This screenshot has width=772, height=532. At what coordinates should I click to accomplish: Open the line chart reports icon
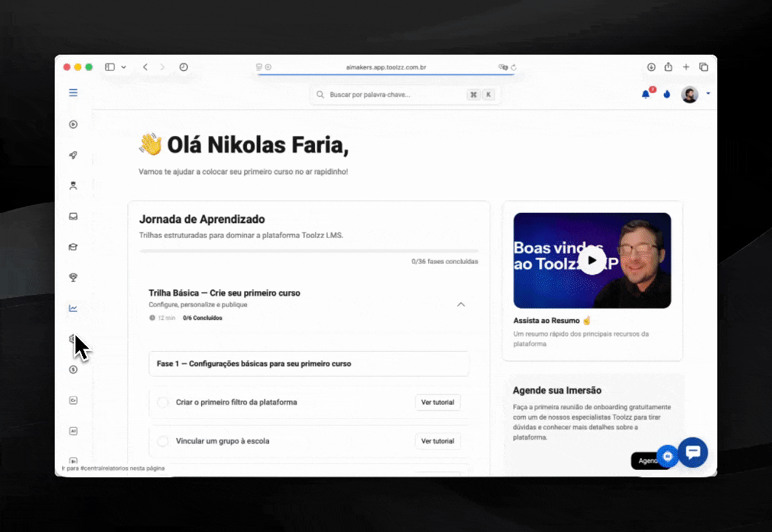tap(73, 308)
